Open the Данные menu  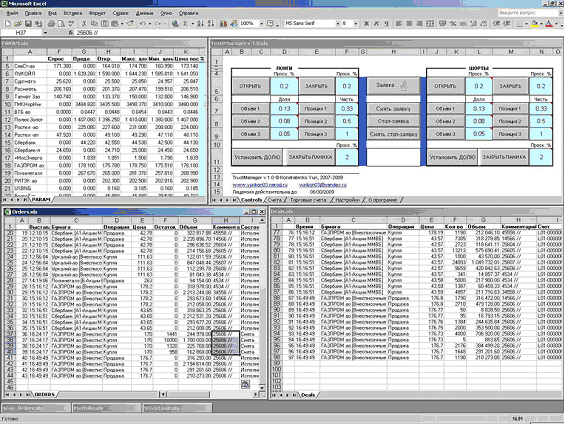[144, 13]
